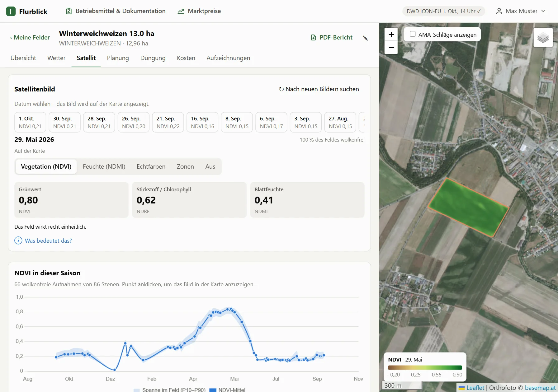Turn map overlay Aus
Viewport: 558px width, 392px height.
[210, 166]
